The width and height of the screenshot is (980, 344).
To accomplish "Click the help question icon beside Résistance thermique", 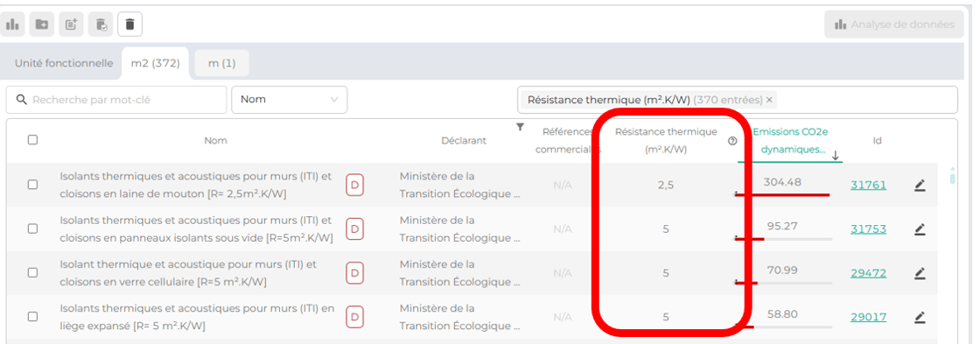I will tap(732, 141).
